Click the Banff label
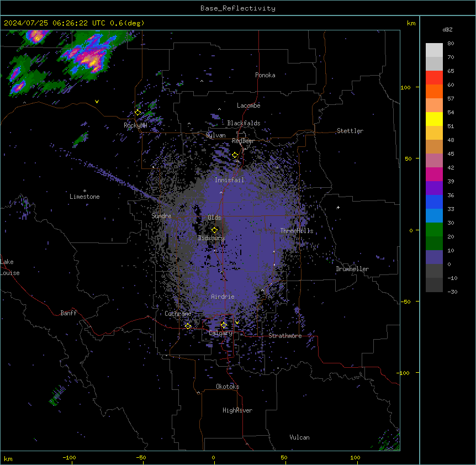Screen dimensions: 476x465 68,313
